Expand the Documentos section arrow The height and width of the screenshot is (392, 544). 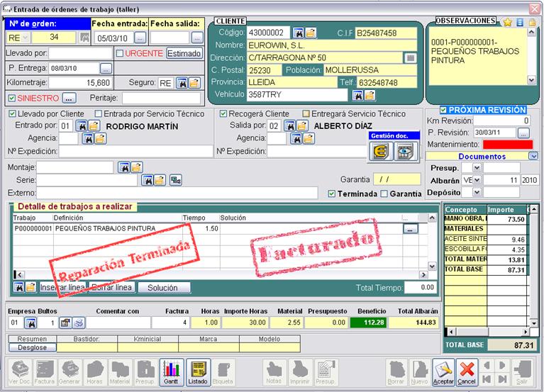coord(533,156)
